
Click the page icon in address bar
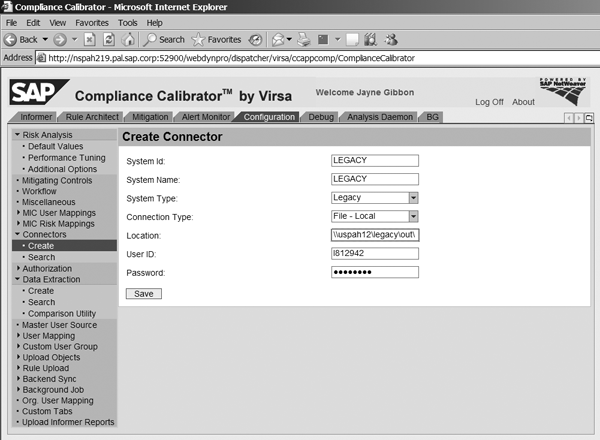[41, 58]
